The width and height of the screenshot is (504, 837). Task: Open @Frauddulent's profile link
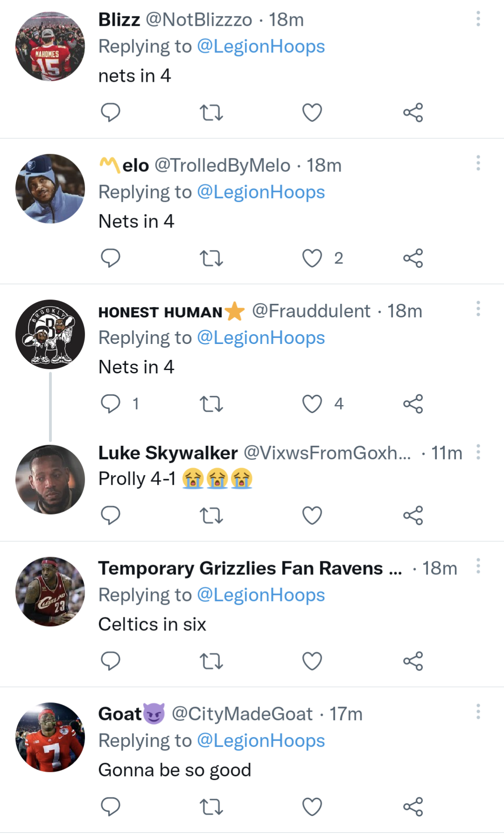pyautogui.click(x=310, y=311)
